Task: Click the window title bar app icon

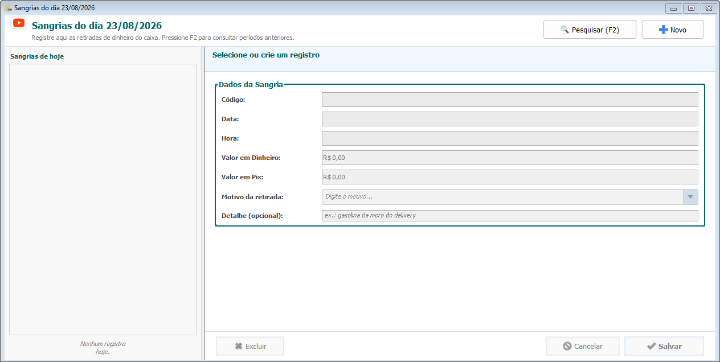Action: point(7,8)
